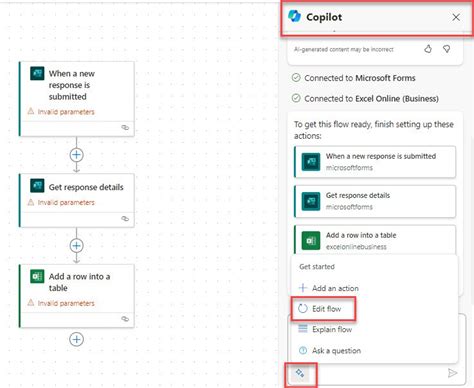This screenshot has width=474, height=388.
Task: Click the Forms icon on 'Get response details' canvas card
Action: [37, 186]
